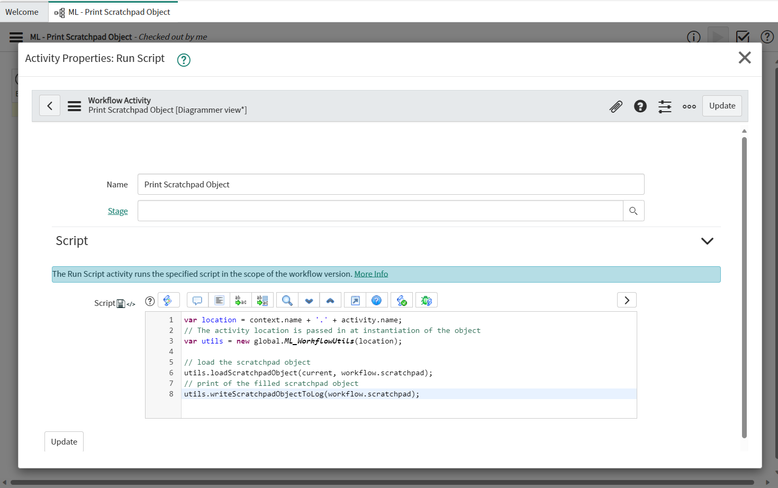Click script comment line 5 load scratchpad
778x488 pixels.
tap(247, 363)
